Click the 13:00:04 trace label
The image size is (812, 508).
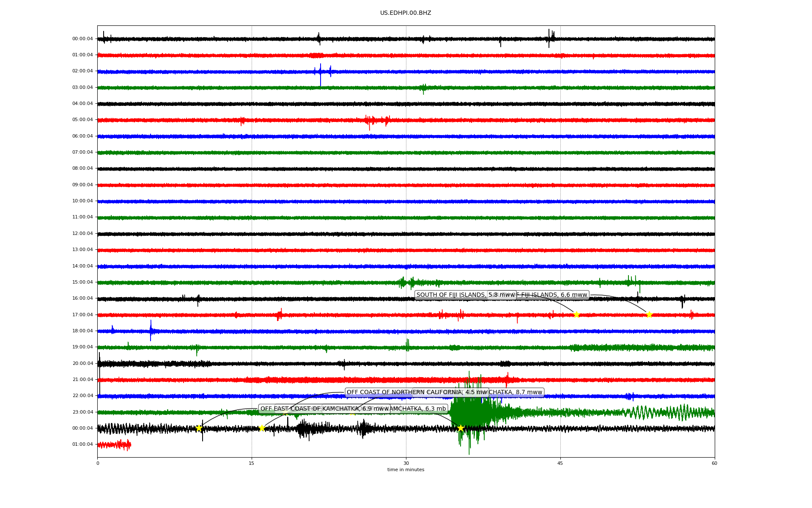click(x=82, y=250)
